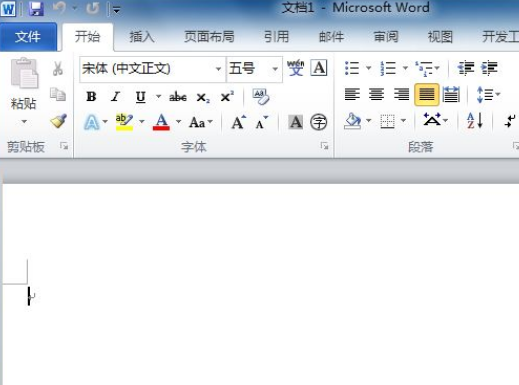Toggle strikethrough abc
519x385 pixels.
point(178,97)
